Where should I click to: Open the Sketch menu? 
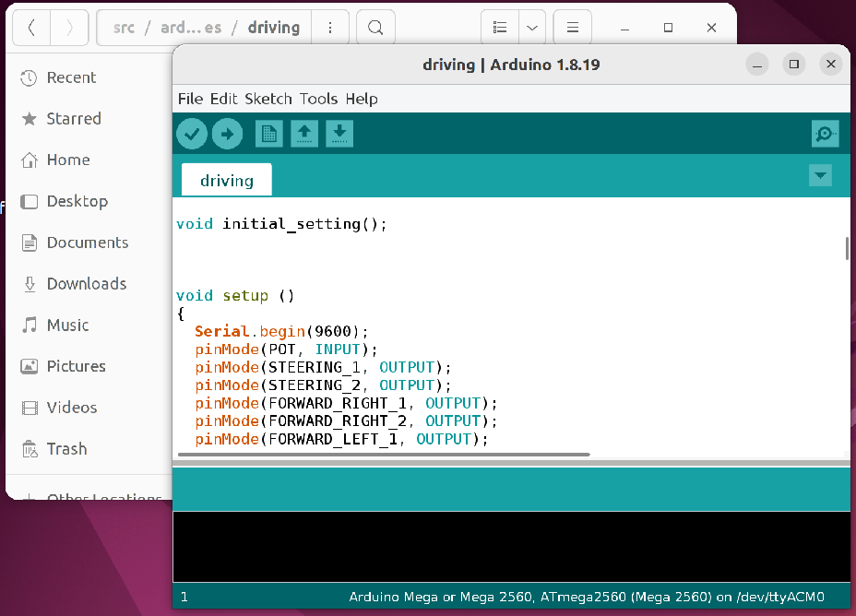(x=268, y=99)
